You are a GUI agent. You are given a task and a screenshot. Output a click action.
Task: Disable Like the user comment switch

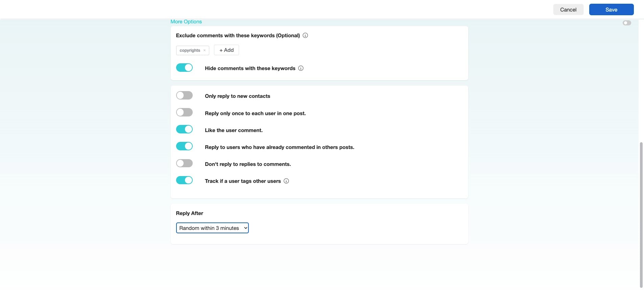(184, 129)
